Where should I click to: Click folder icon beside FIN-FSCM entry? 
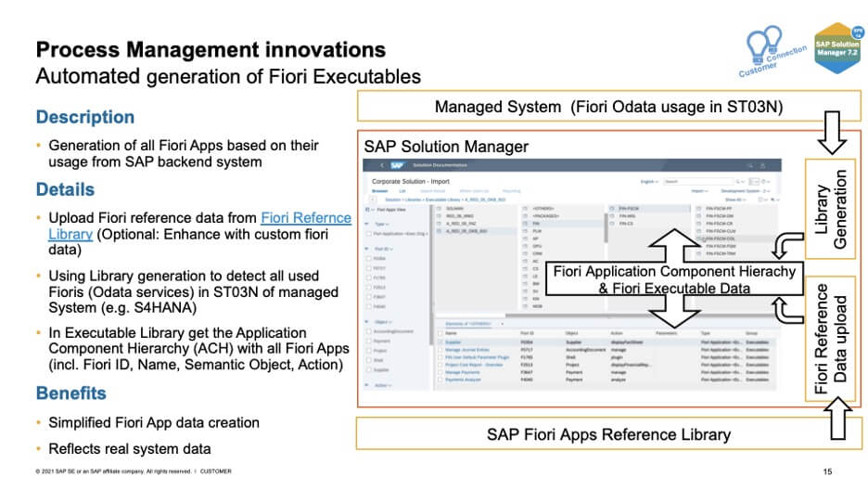612,209
